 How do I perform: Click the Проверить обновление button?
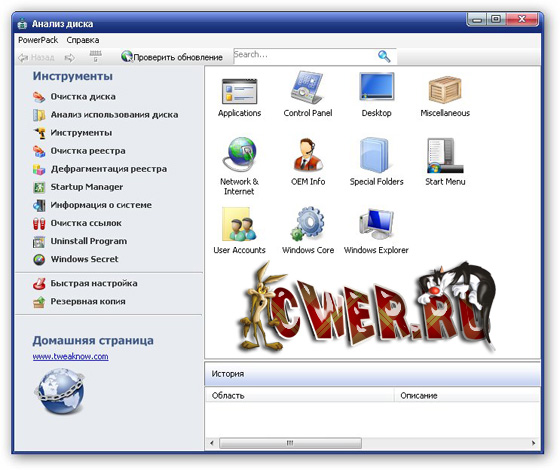pos(172,57)
